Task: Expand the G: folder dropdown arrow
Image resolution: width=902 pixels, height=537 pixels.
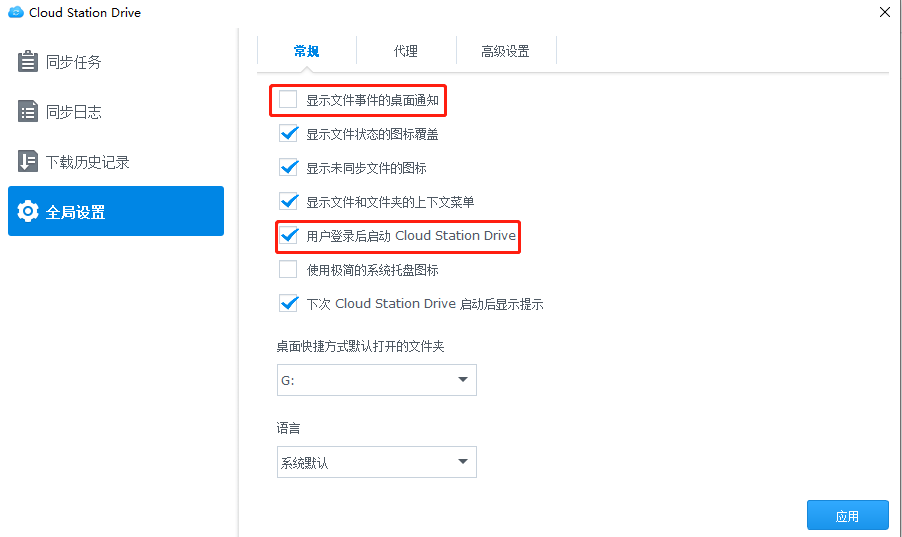Action: (463, 380)
